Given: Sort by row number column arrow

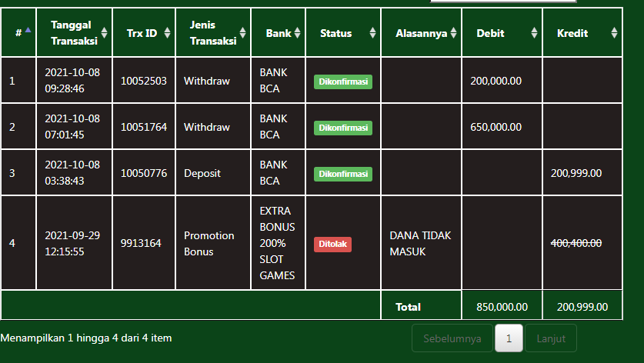Looking at the screenshot, I should tap(28, 31).
